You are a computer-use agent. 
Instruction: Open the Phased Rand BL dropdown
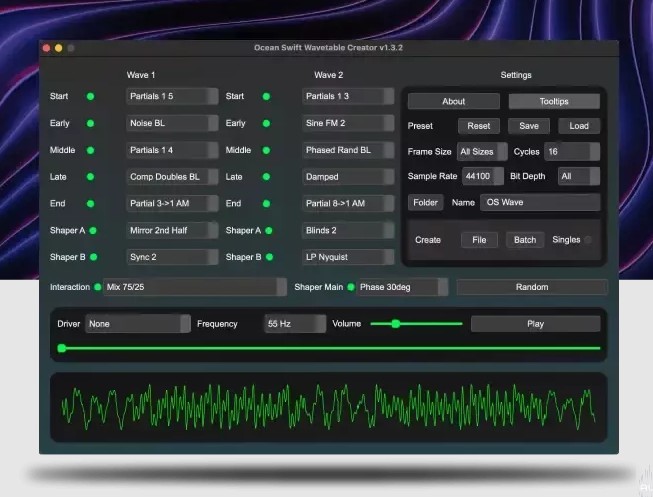point(348,150)
